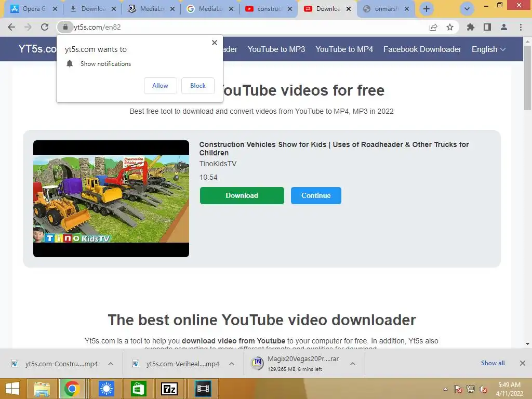
Task: Block yt5s.com notifications
Action: point(198,86)
